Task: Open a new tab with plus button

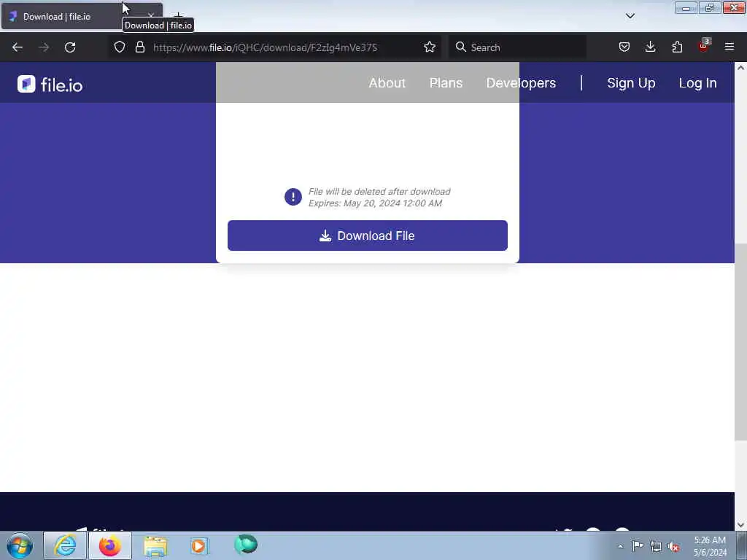Action: tap(178, 16)
